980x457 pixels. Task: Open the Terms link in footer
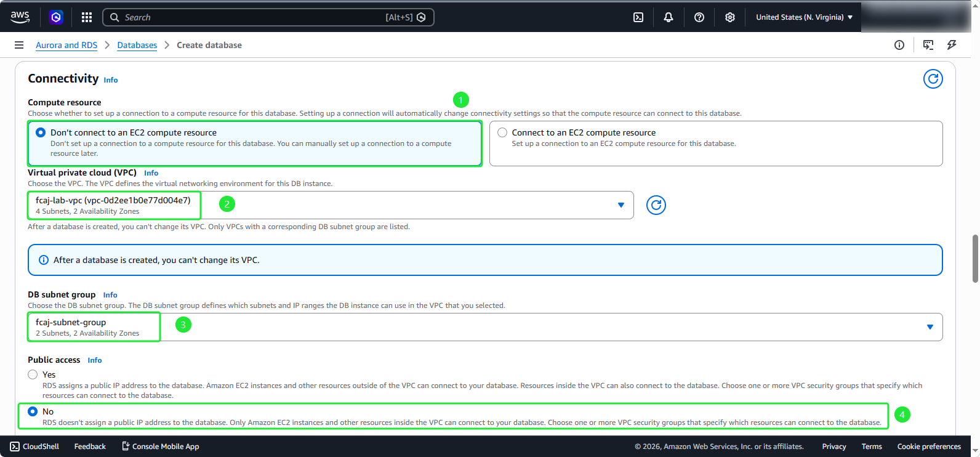pos(872,447)
